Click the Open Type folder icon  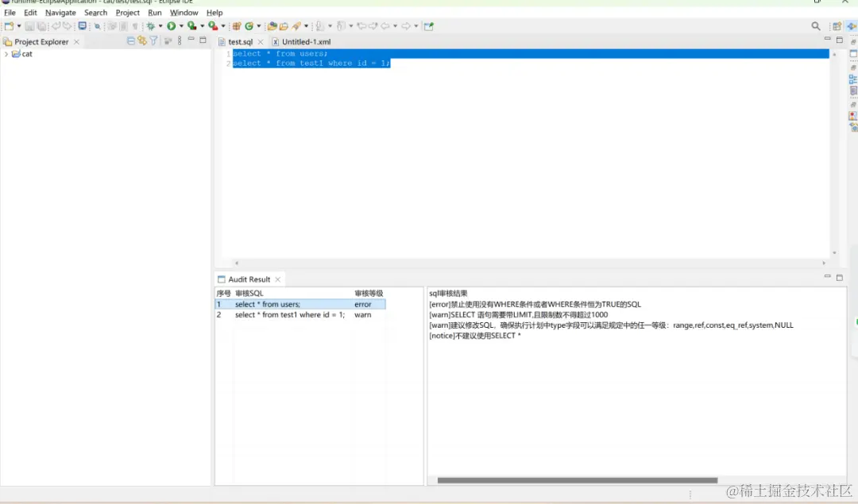point(272,25)
